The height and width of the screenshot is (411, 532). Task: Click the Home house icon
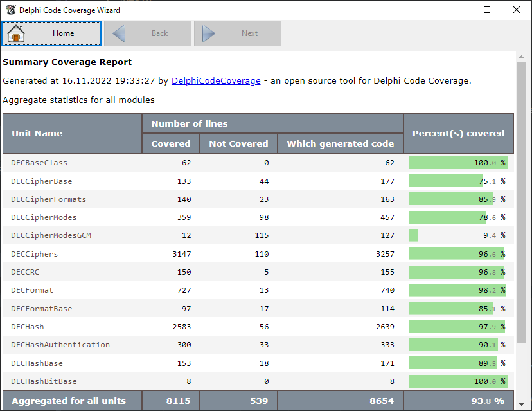(x=16, y=33)
